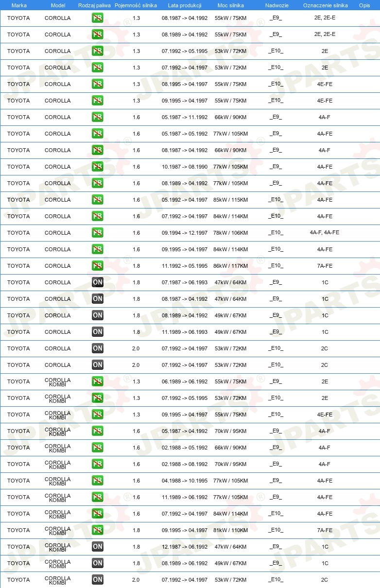Click the date range '10.1987 -> 08.1990'

(x=185, y=167)
